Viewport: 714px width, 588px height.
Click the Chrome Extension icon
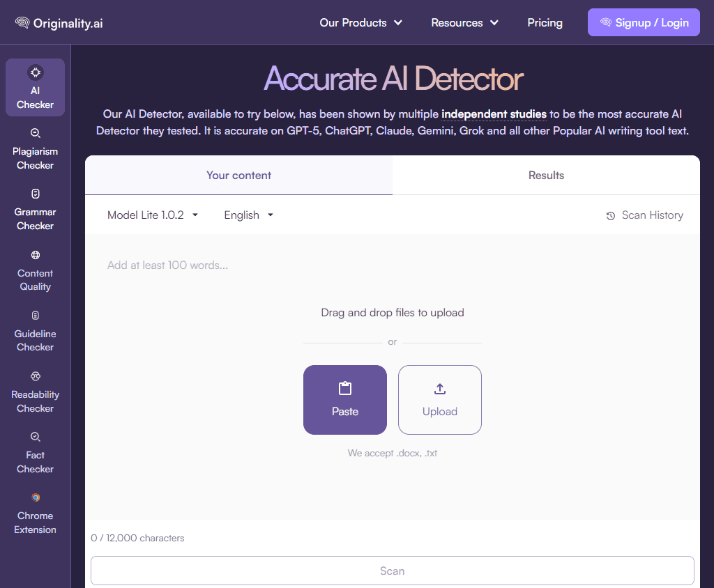point(36,497)
